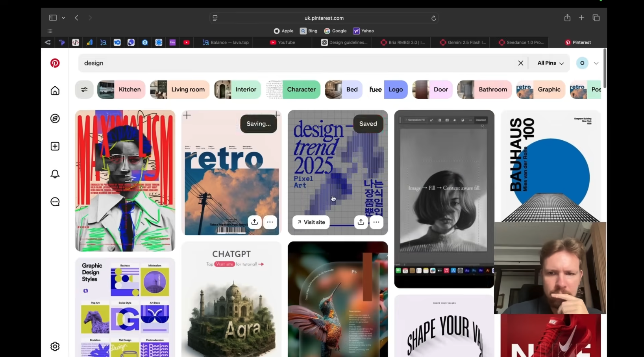Expand the All Pins dropdown
Screen dimensions: 644x357
click(550, 63)
